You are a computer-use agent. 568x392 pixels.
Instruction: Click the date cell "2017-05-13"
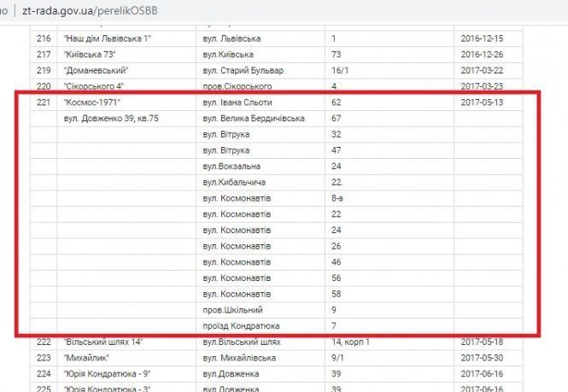[x=483, y=102]
